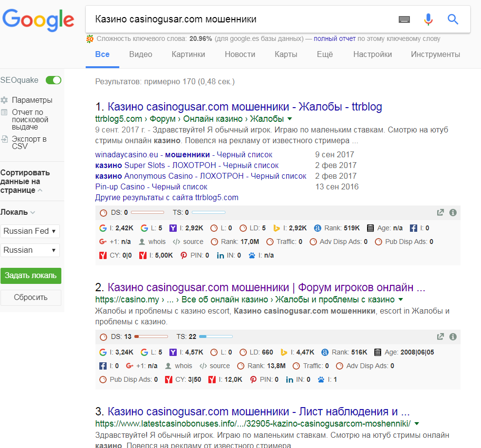The width and height of the screenshot is (481, 448).
Task: Toggle the SEOquake switch off
Action: pos(54,80)
